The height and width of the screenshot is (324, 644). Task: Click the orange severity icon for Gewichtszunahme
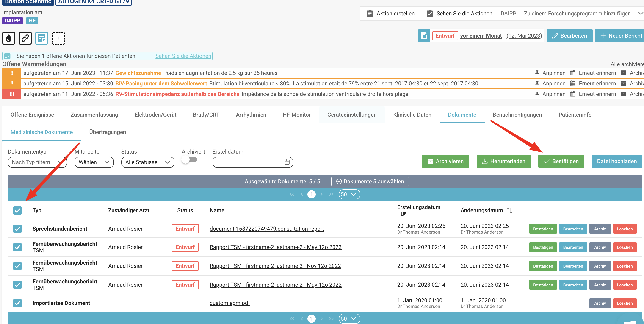[12, 73]
